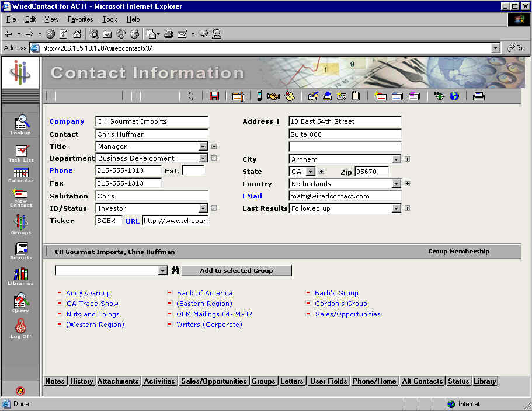The width and height of the screenshot is (532, 411).
Task: Open the File menu
Action: pyautogui.click(x=11, y=19)
